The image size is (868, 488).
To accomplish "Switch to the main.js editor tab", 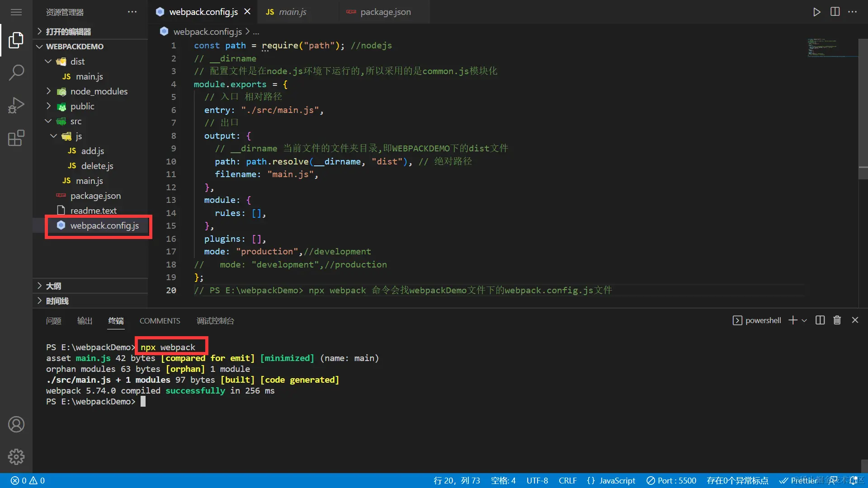I will coord(292,12).
